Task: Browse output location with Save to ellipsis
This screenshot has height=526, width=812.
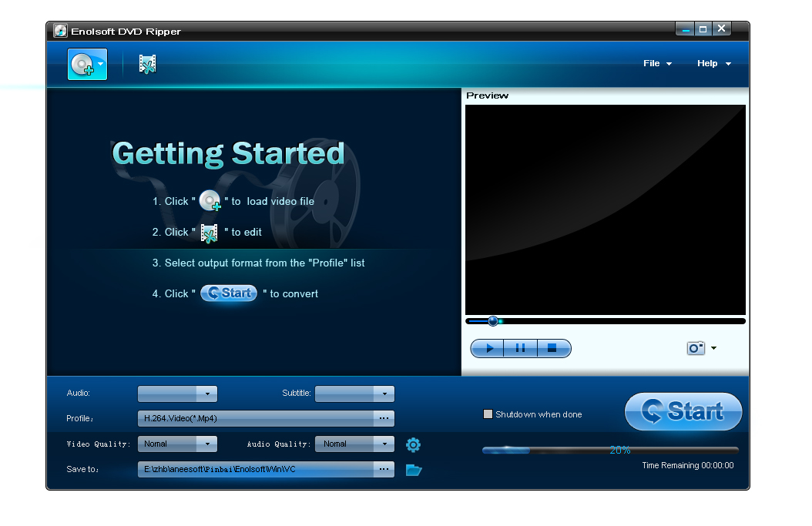Action: [384, 469]
